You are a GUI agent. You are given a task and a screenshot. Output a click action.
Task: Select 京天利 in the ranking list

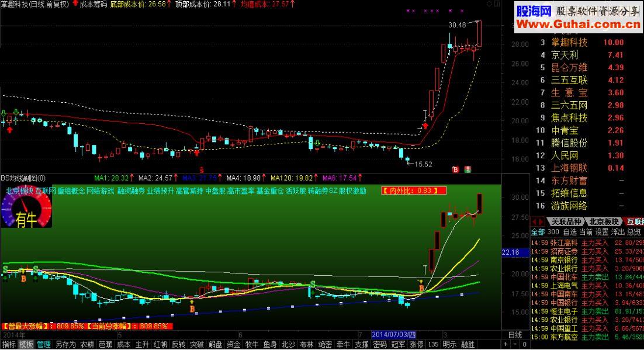tap(565, 55)
